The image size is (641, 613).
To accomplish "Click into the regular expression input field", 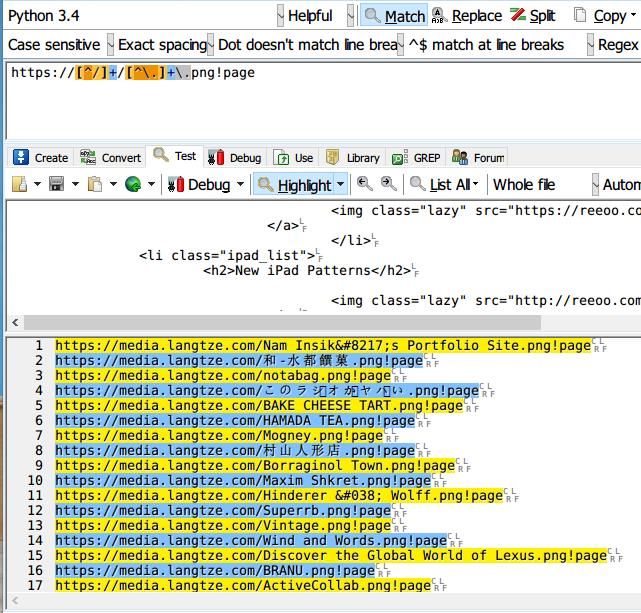I will (x=320, y=100).
